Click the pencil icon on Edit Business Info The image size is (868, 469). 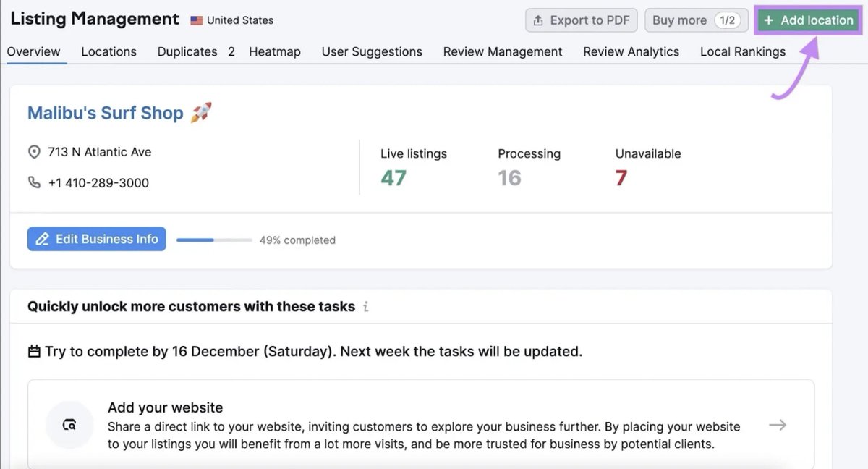pos(43,239)
